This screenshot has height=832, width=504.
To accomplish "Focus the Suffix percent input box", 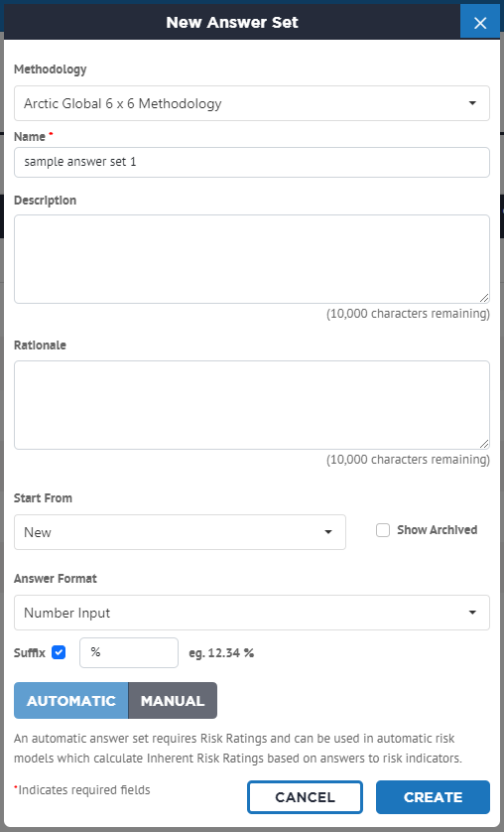I will (x=129, y=652).
